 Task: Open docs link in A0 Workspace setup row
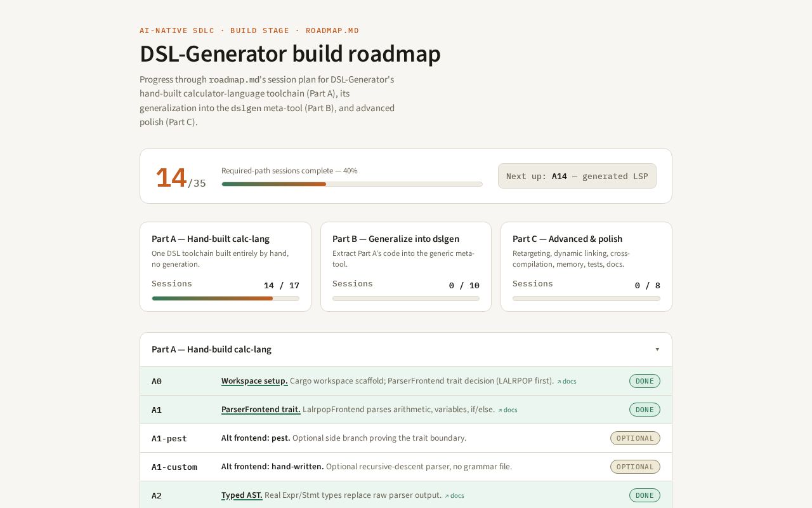click(x=567, y=381)
